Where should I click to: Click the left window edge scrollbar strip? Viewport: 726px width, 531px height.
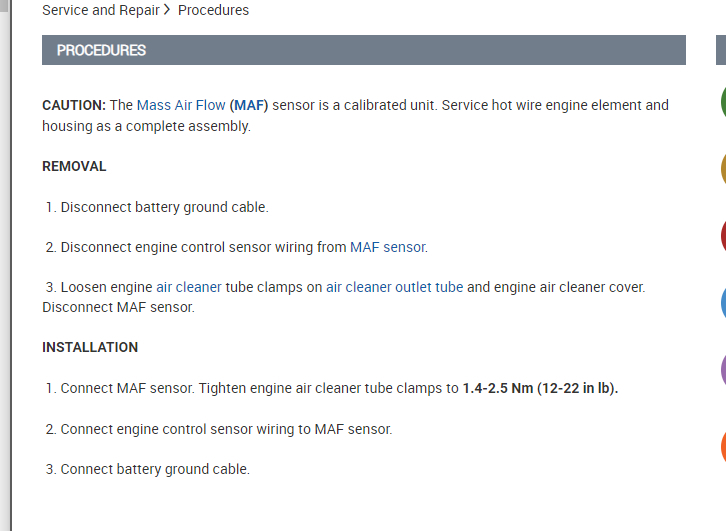point(5,265)
